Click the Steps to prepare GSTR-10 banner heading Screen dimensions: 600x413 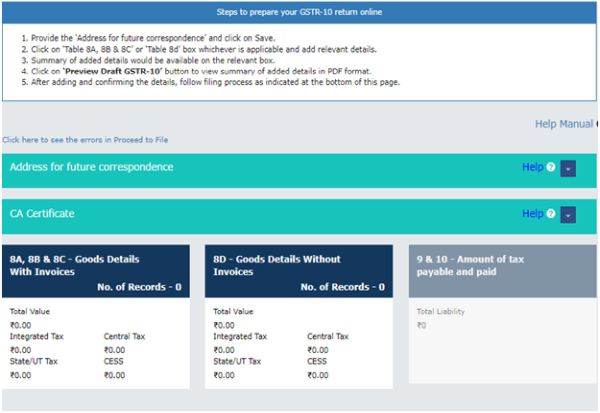coord(299,12)
